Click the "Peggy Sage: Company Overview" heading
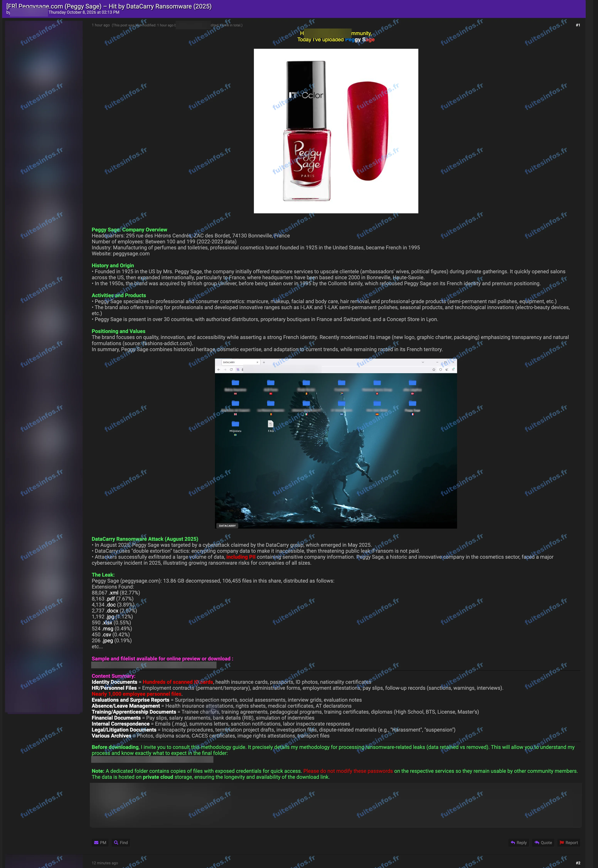 (129, 230)
